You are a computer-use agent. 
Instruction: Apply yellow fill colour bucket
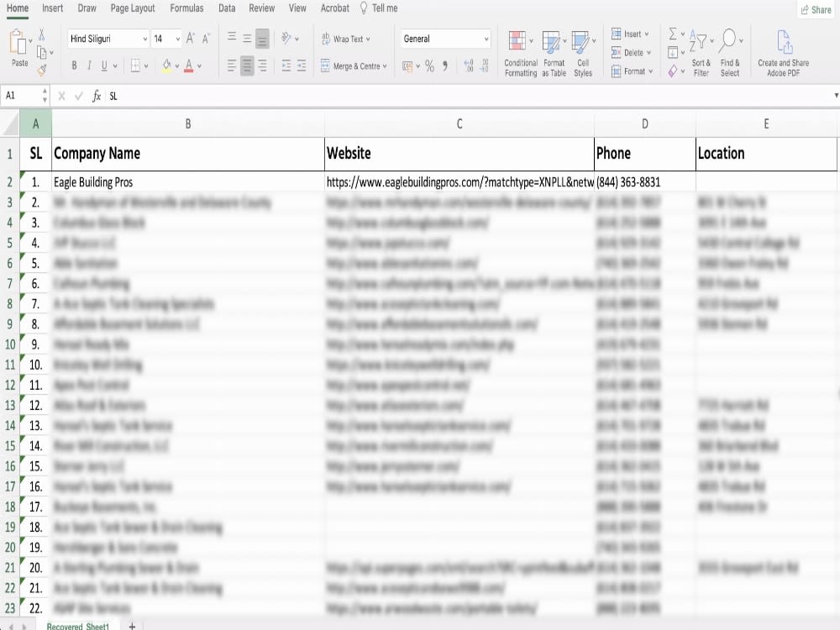tap(166, 66)
